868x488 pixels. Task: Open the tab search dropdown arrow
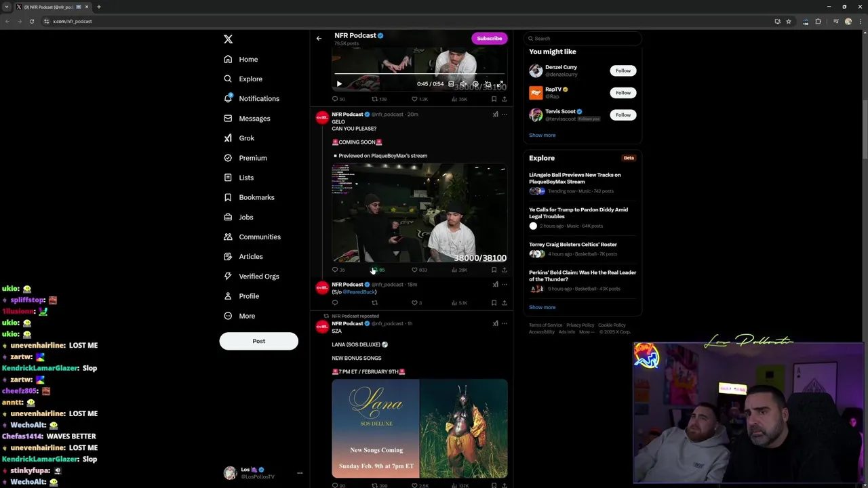(7, 7)
